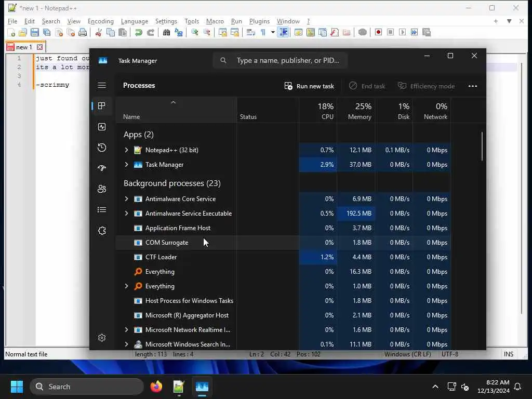The height and width of the screenshot is (399, 532).
Task: Close the new 1 tab with its red X
Action: click(x=39, y=47)
